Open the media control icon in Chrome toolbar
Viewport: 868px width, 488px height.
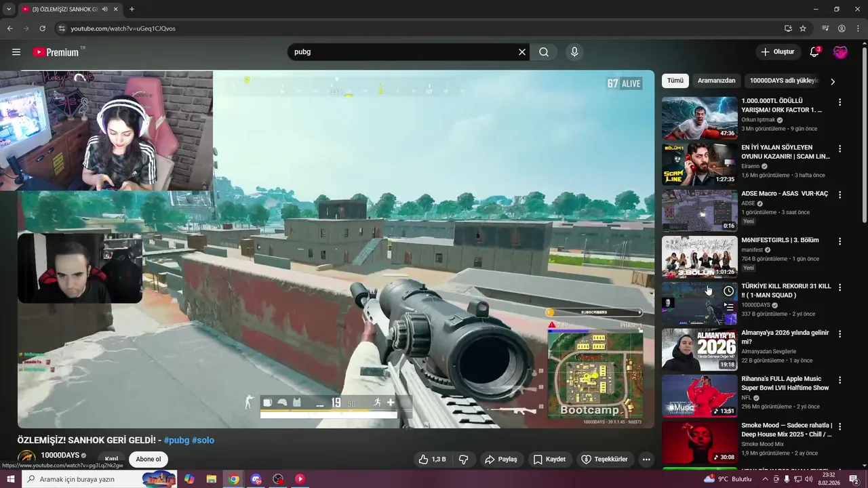tap(825, 28)
